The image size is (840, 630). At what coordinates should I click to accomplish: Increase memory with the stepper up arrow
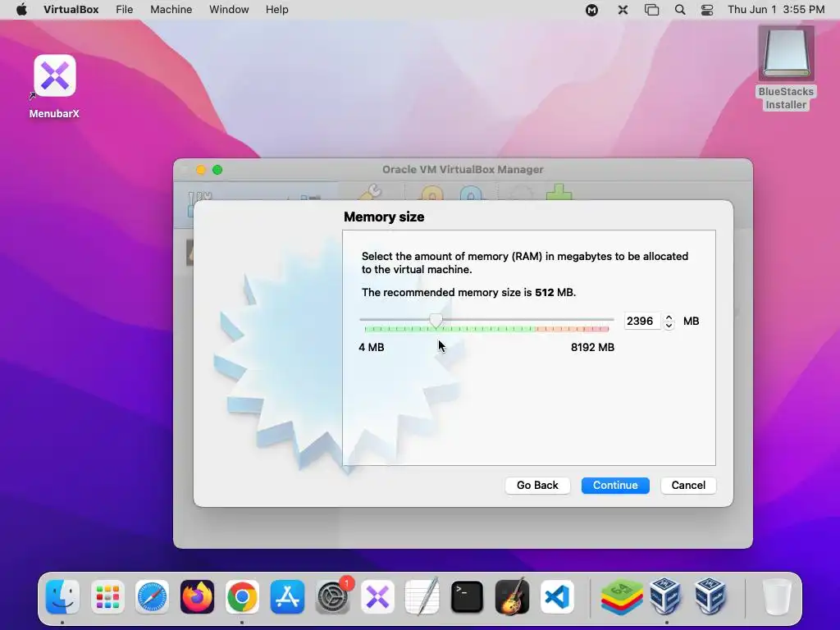669,317
